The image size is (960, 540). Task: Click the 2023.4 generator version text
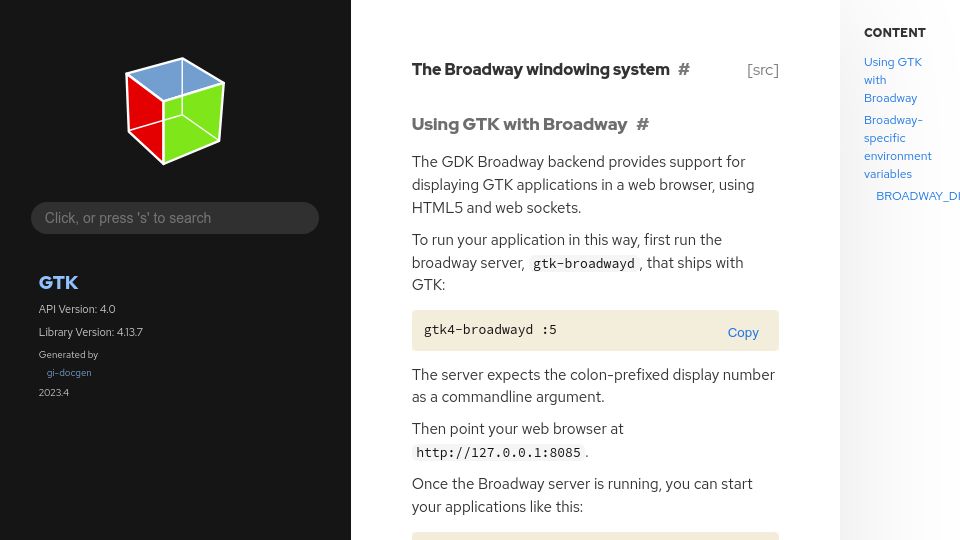click(x=54, y=392)
